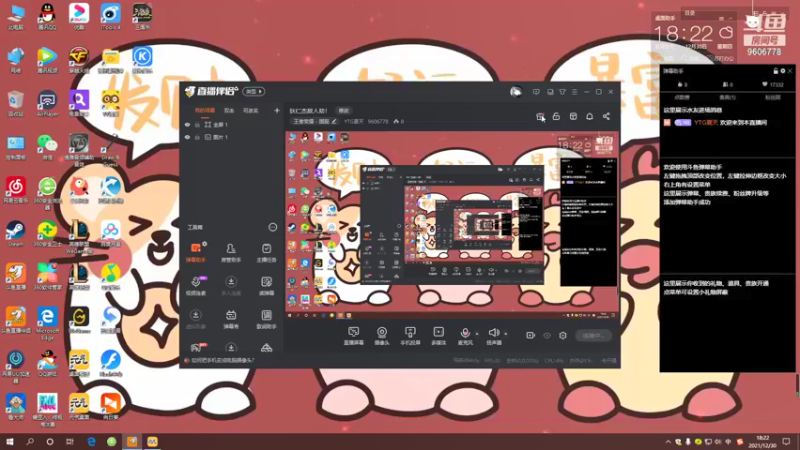
Task: Lock the 图片 1 source layer
Action: pyautogui.click(x=197, y=137)
